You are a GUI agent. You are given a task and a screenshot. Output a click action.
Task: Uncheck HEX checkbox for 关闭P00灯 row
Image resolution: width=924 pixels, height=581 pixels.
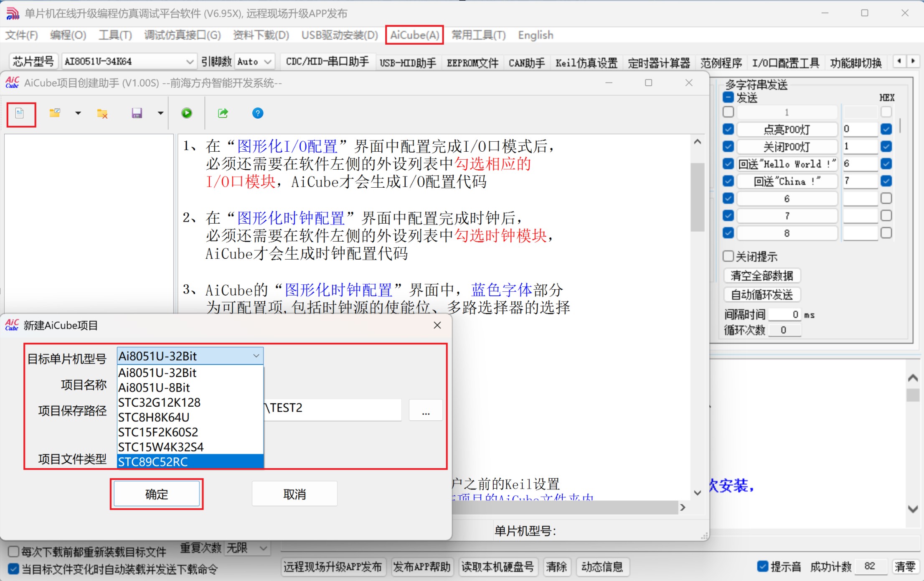[886, 146]
